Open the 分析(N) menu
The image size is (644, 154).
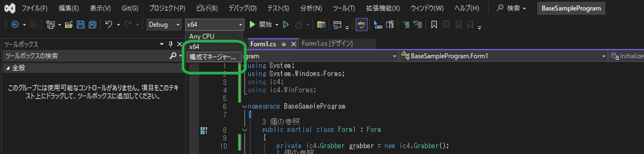point(311,8)
